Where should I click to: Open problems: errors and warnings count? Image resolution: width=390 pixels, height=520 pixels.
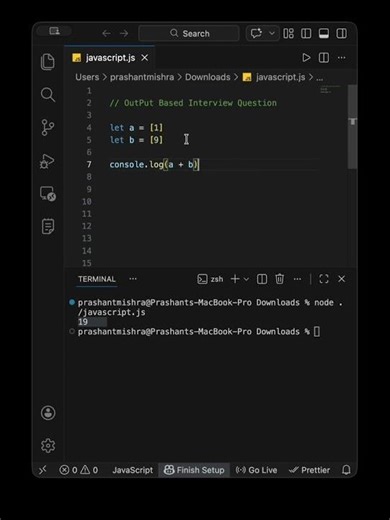79,470
